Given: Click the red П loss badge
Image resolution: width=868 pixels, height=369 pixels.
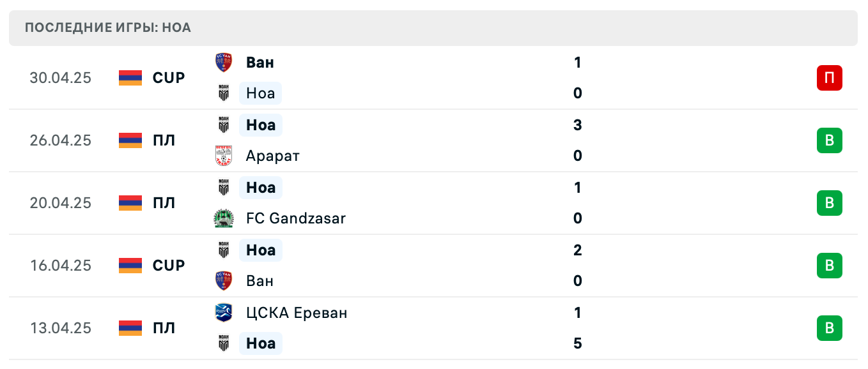Looking at the screenshot, I should click(830, 78).
